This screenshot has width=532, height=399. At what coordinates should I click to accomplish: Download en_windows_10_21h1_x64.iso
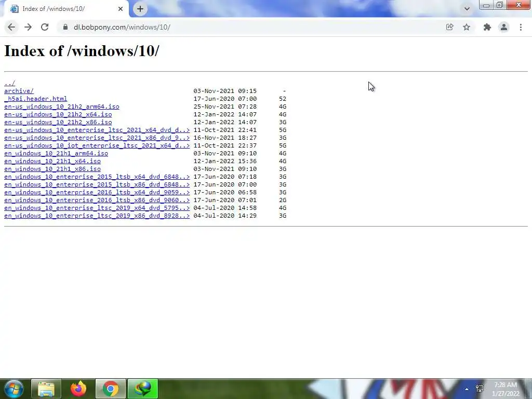(x=52, y=161)
